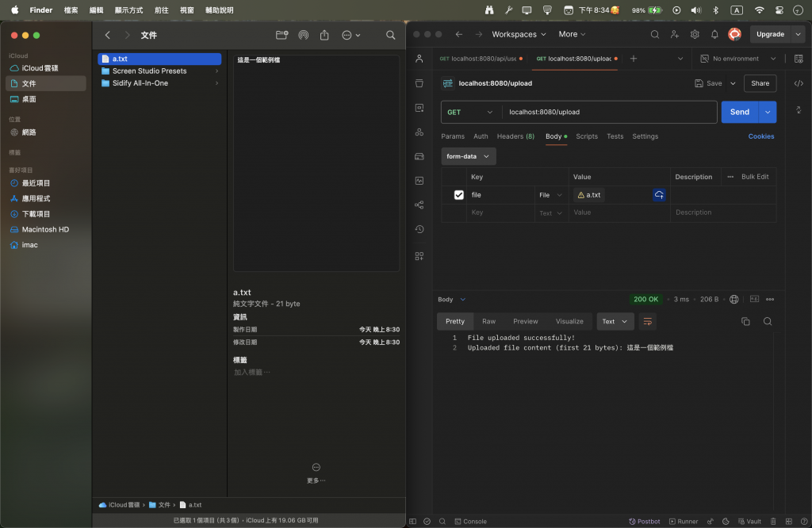812x528 pixels.
Task: Toggle the response line wrap button
Action: (x=648, y=321)
